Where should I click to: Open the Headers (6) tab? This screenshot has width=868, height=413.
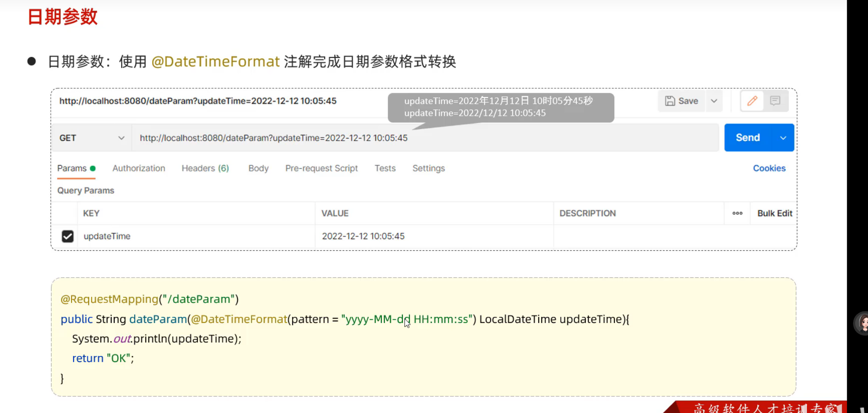click(205, 168)
